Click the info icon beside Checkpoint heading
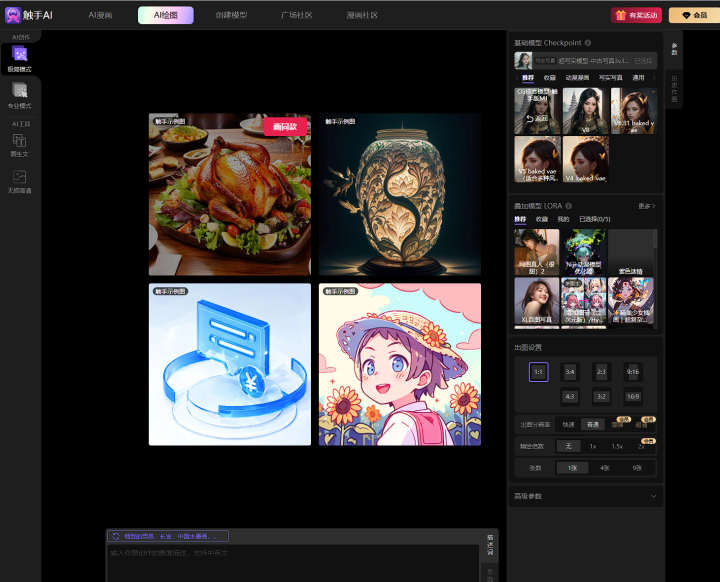The width and height of the screenshot is (720, 582). 588,43
